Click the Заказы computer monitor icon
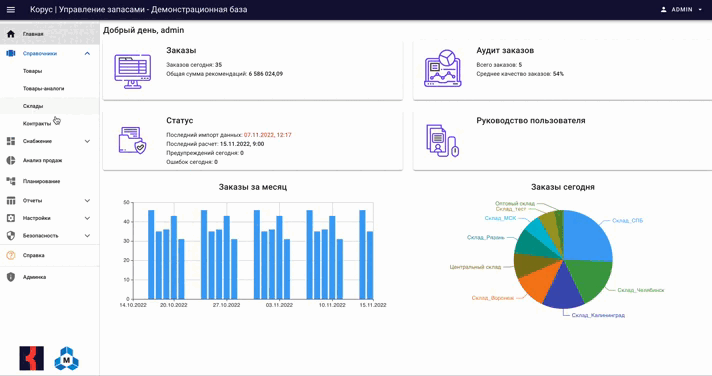The height and width of the screenshot is (376, 712). point(133,71)
